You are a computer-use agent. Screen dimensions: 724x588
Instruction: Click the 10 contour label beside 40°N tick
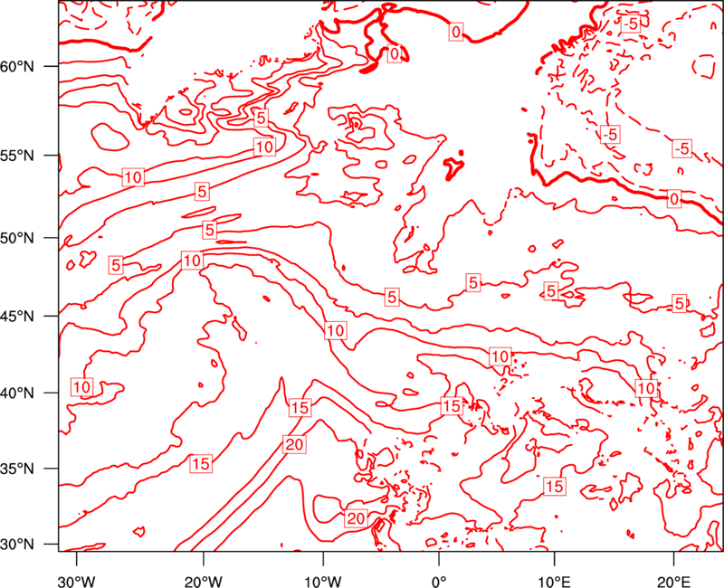[82, 387]
